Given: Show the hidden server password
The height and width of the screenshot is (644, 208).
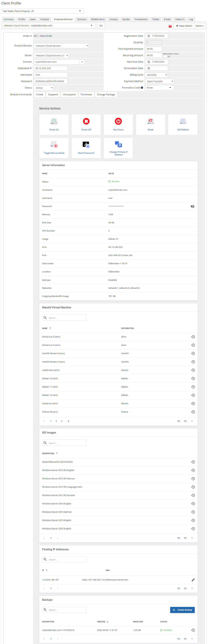Looking at the screenshot, I should 192,207.
